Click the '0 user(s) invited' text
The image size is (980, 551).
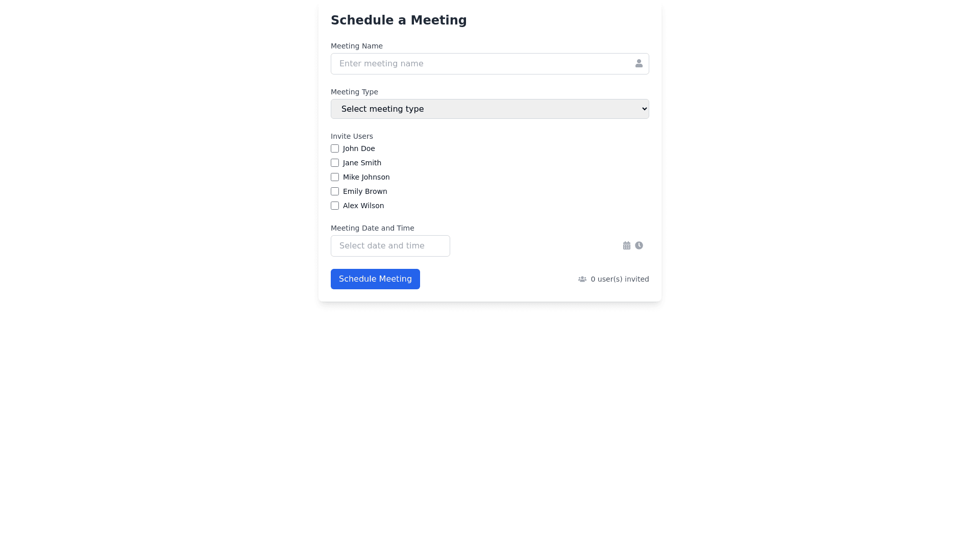click(620, 279)
